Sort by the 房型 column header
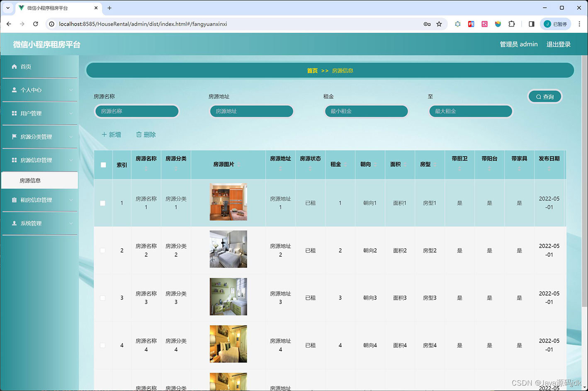 [430, 165]
